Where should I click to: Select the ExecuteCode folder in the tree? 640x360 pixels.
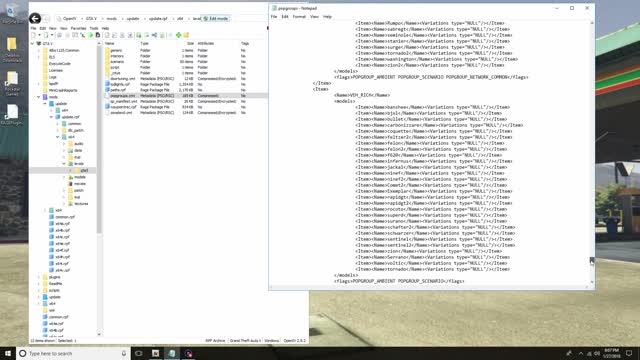(60, 64)
